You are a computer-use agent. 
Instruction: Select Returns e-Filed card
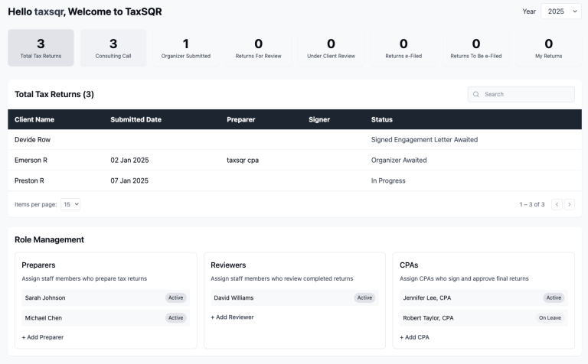(x=403, y=47)
